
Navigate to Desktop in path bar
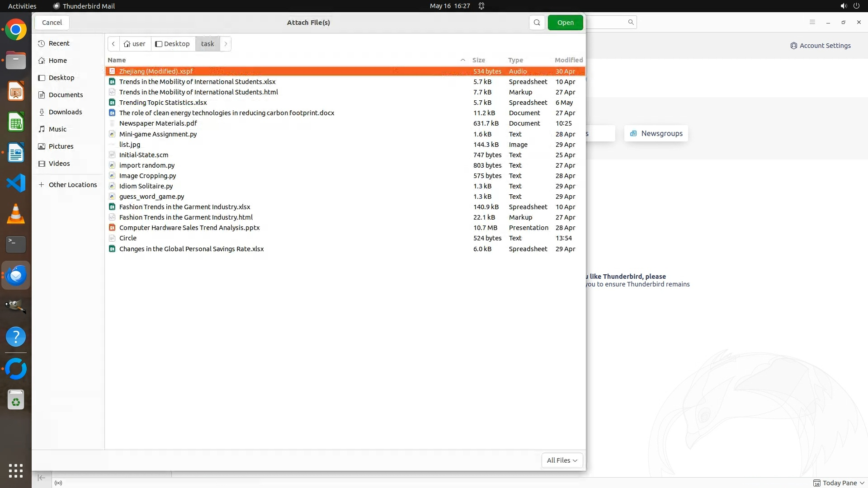173,44
